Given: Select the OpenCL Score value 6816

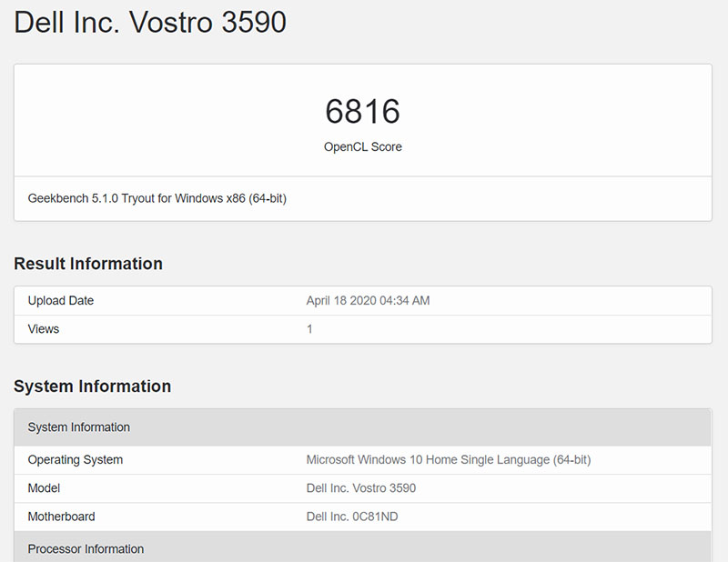Looking at the screenshot, I should [x=363, y=111].
